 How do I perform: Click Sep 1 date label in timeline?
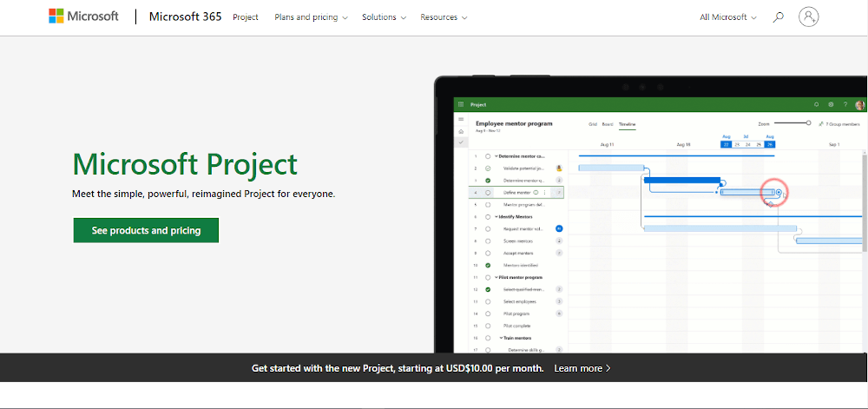click(834, 144)
